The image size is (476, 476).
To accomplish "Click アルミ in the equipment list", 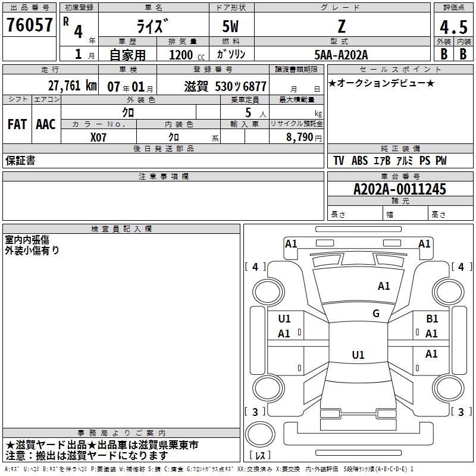I will 405,161.
